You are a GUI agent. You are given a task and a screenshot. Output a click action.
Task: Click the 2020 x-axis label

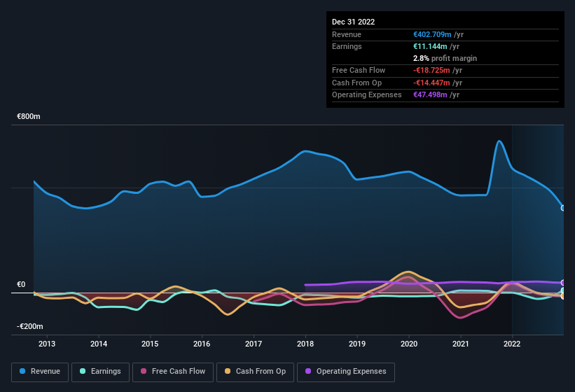tap(409, 344)
